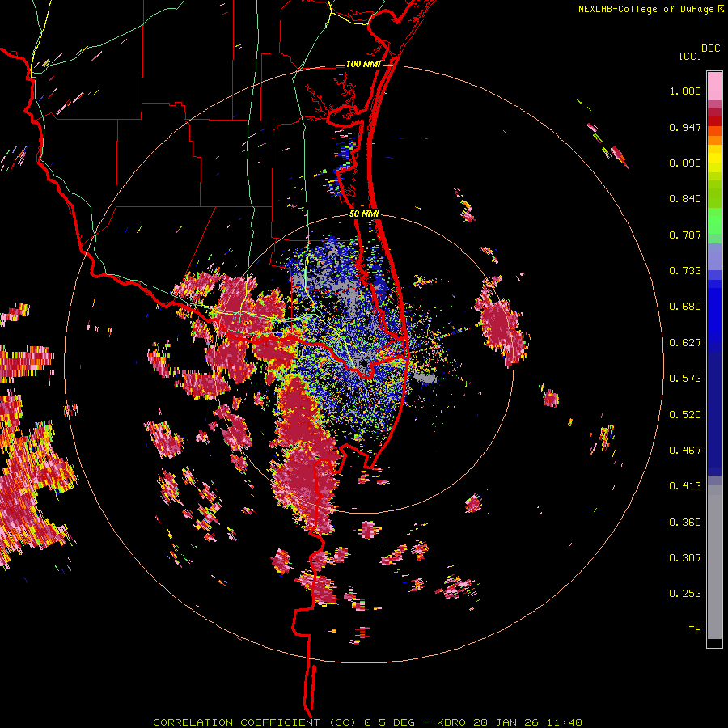Screen dimensions: 728x728
Task: Click the gray lower segment of the color bar
Action: tap(714, 562)
